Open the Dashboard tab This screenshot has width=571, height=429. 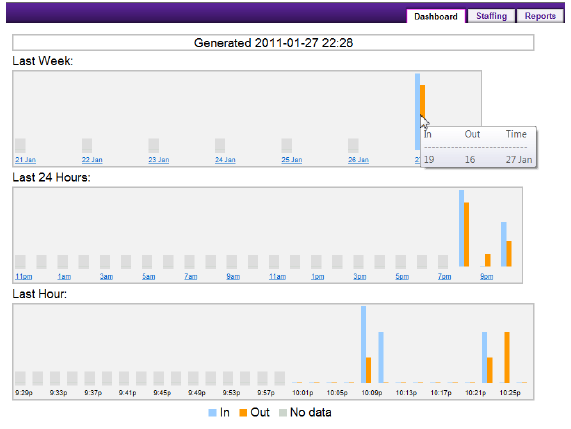436,16
